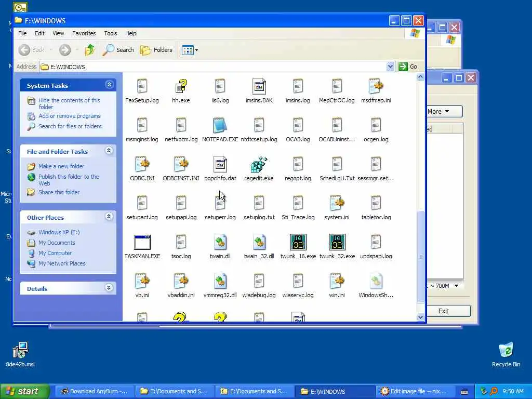Viewport: 532px width, 399px height.
Task: Select the NOTEPAD.EXE file icon
Action: 220,126
